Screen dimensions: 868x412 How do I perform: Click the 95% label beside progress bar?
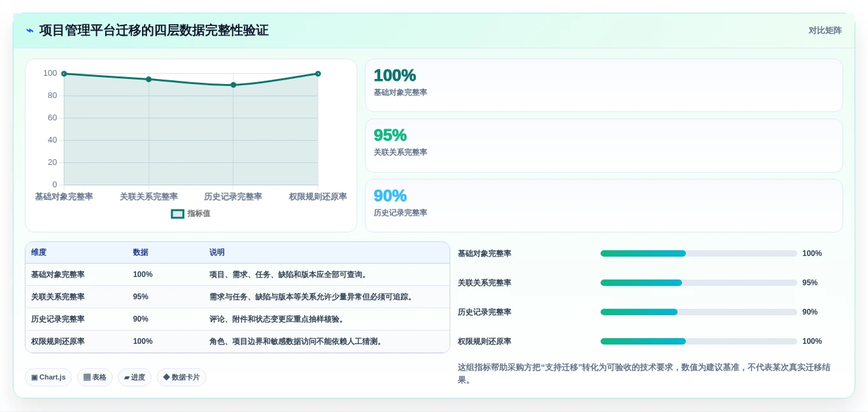coord(810,283)
